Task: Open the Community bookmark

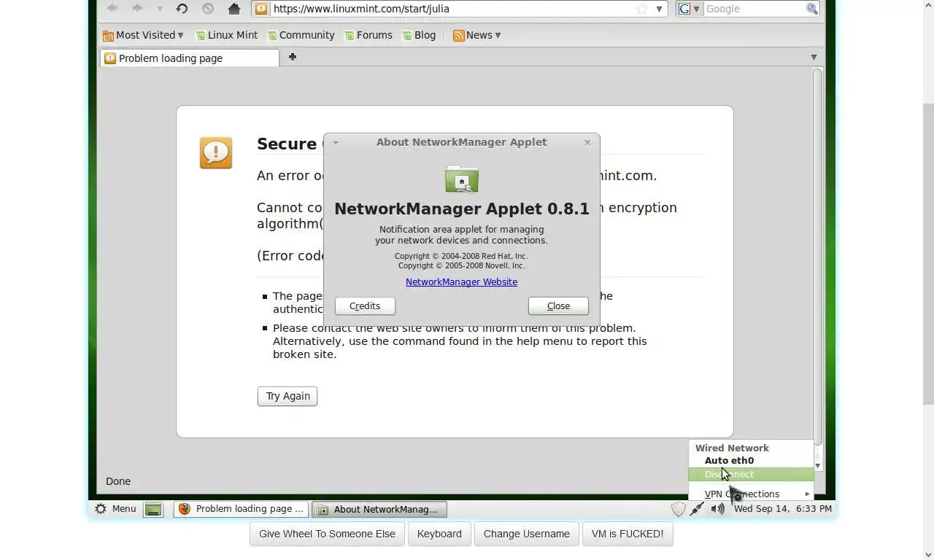Action: click(x=301, y=35)
